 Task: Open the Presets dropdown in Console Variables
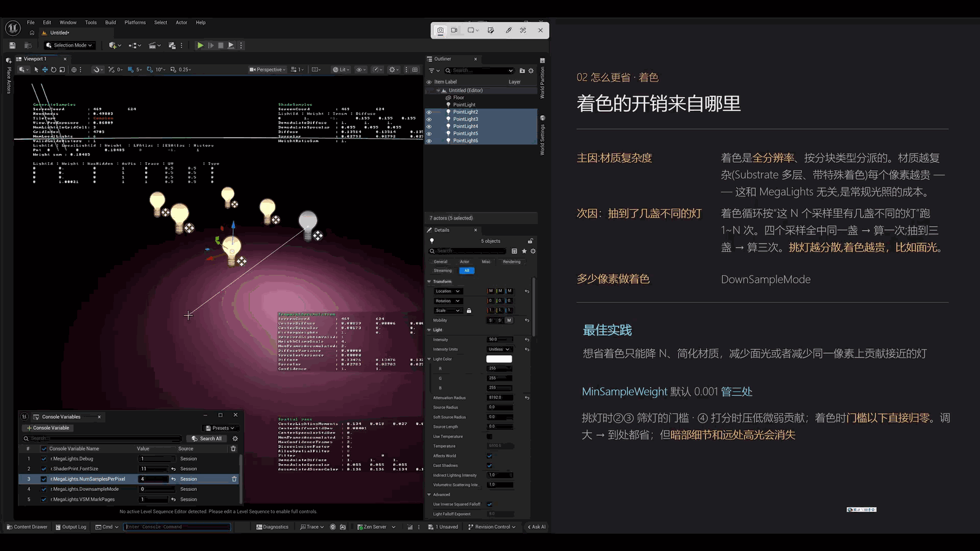click(221, 428)
